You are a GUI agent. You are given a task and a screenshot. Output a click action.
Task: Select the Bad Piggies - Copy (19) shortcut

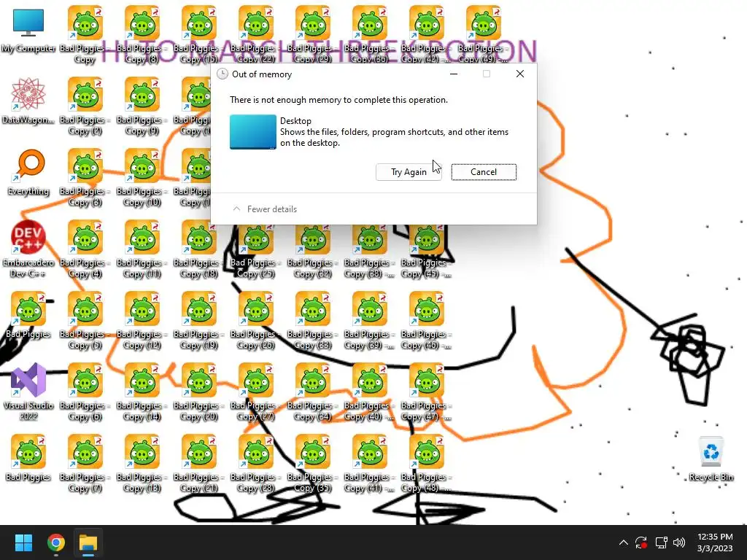[x=198, y=320]
